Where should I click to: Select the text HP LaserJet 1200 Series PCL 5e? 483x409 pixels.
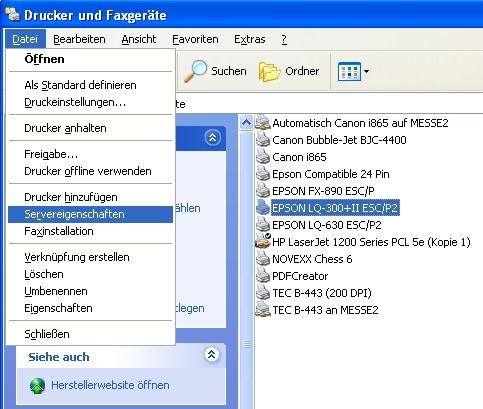(348, 242)
